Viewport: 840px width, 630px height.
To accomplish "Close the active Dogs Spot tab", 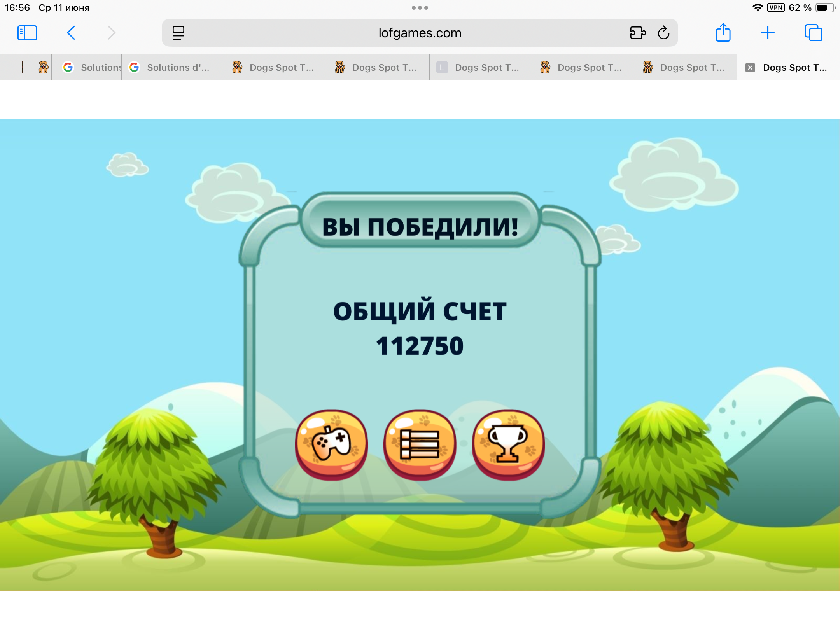I will tap(750, 68).
